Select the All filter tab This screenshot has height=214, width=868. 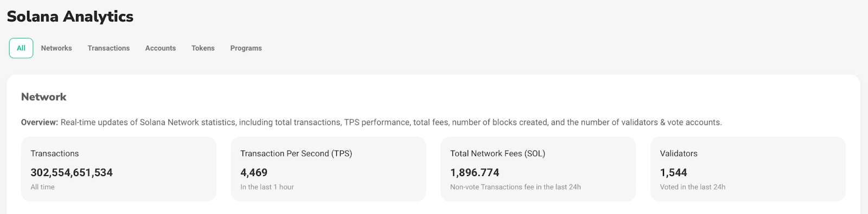click(21, 48)
